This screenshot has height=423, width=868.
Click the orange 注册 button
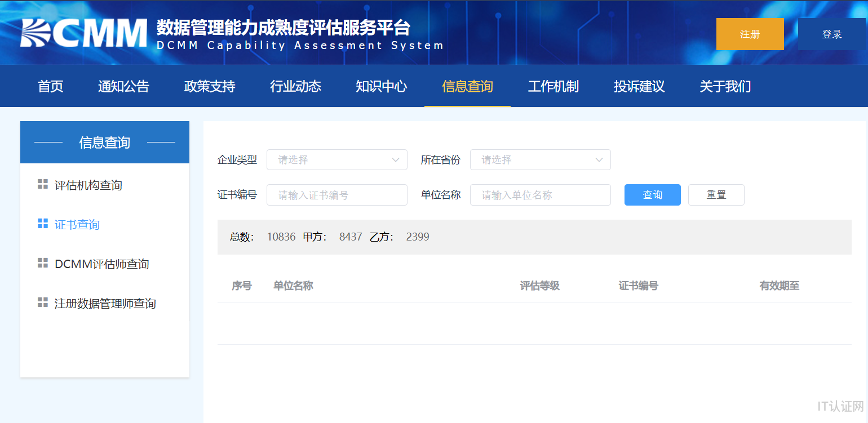pyautogui.click(x=750, y=34)
